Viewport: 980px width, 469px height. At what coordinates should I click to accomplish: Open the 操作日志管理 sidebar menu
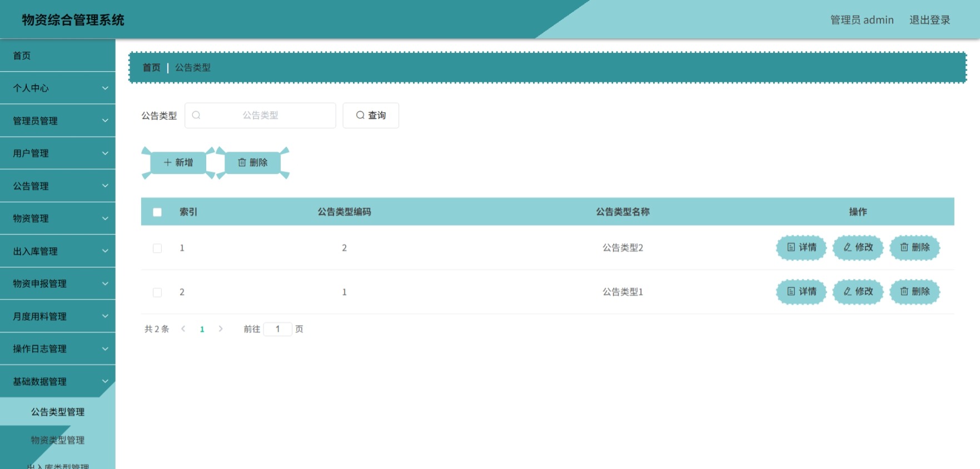pyautogui.click(x=58, y=348)
